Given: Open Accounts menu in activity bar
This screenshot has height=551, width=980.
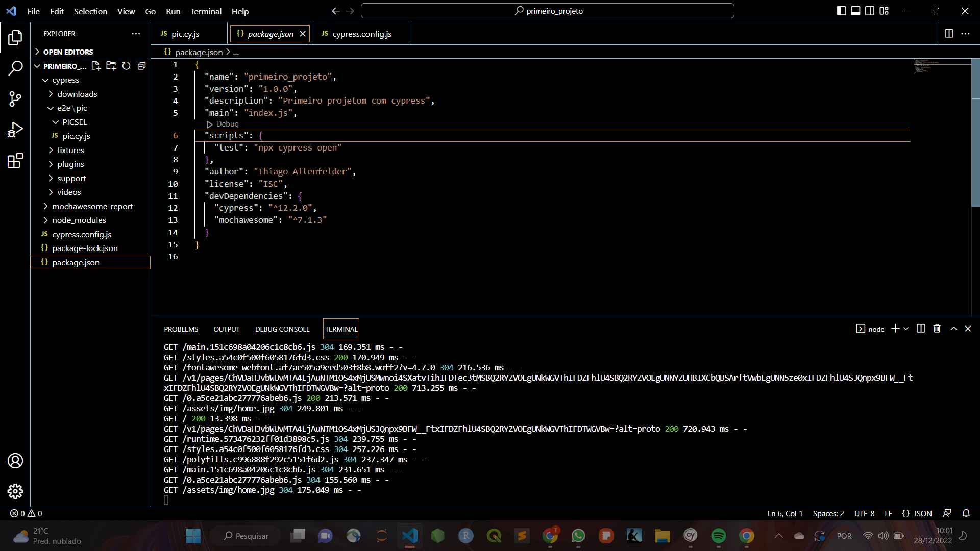Looking at the screenshot, I should (x=15, y=461).
